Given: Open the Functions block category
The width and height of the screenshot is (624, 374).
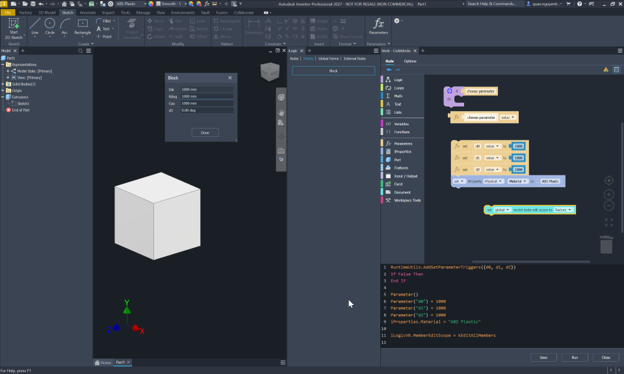Looking at the screenshot, I should tap(402, 132).
